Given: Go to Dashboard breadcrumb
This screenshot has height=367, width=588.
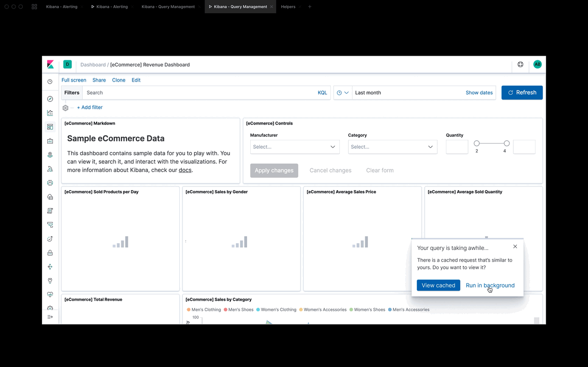Looking at the screenshot, I should click(93, 65).
